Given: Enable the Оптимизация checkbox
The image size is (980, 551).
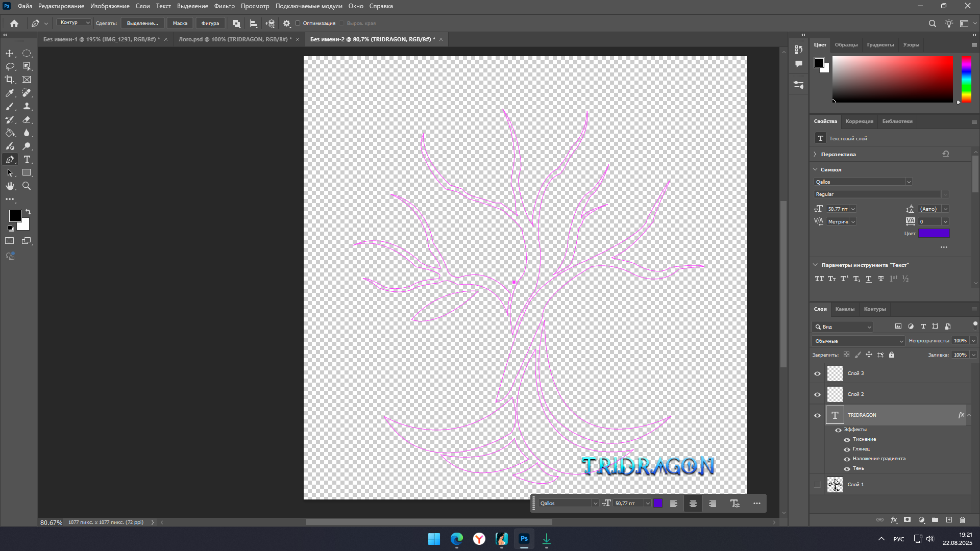Looking at the screenshot, I should 298,23.
